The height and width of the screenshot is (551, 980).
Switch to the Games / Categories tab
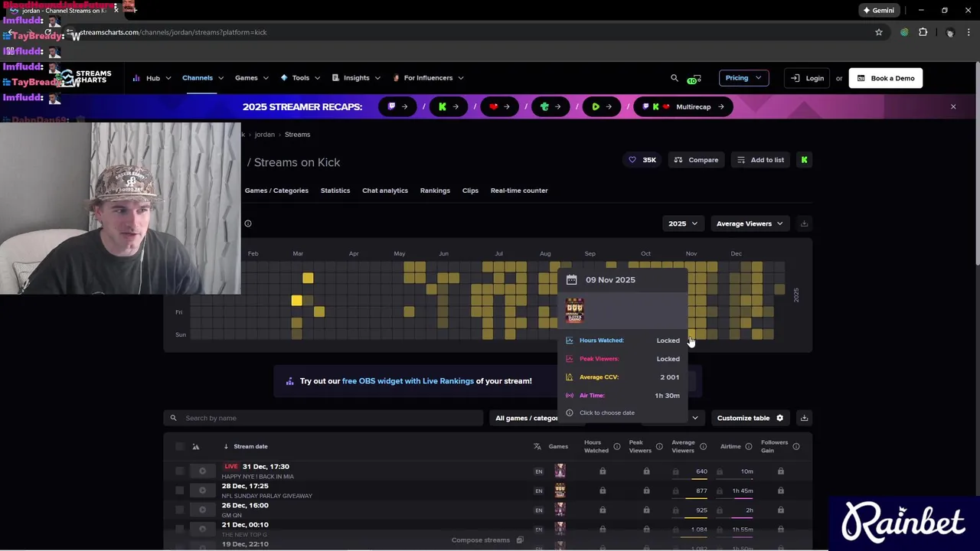[x=276, y=191]
